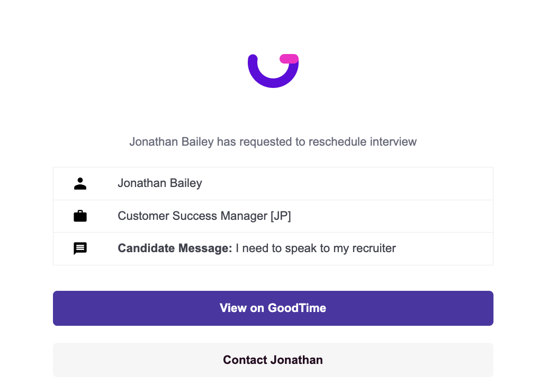This screenshot has height=392, width=539.
Task: Click 'Jonathan Bailey' in the heading
Action: [x=172, y=142]
